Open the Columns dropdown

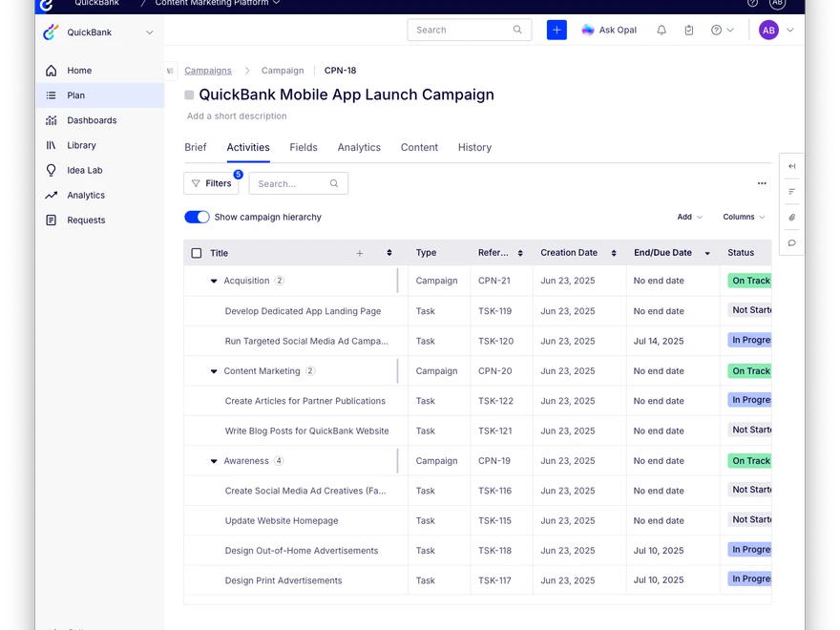[744, 217]
